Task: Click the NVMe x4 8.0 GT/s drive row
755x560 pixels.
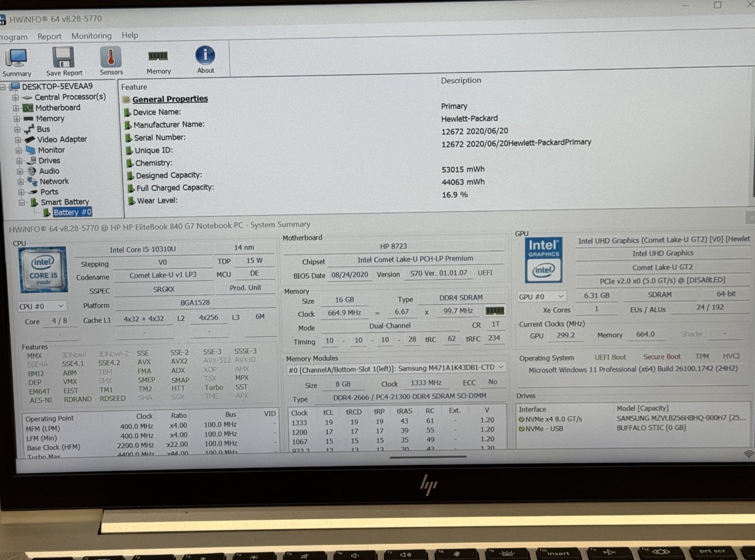Action: pyautogui.click(x=633, y=419)
